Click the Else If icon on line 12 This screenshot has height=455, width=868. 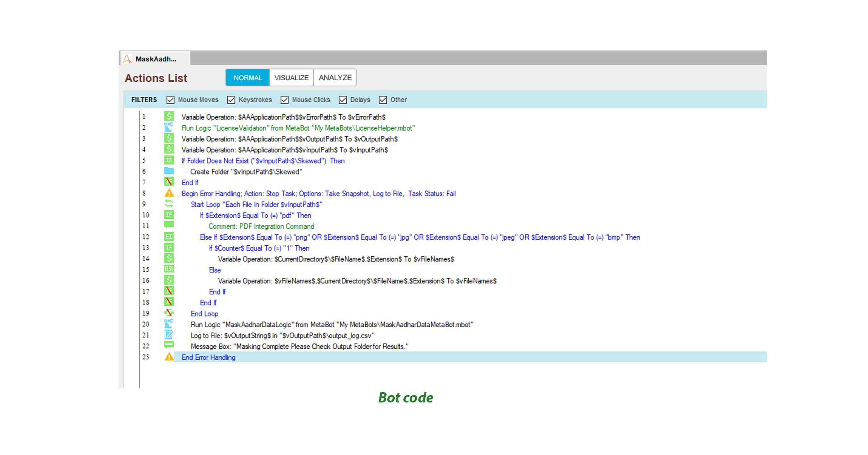(169, 237)
